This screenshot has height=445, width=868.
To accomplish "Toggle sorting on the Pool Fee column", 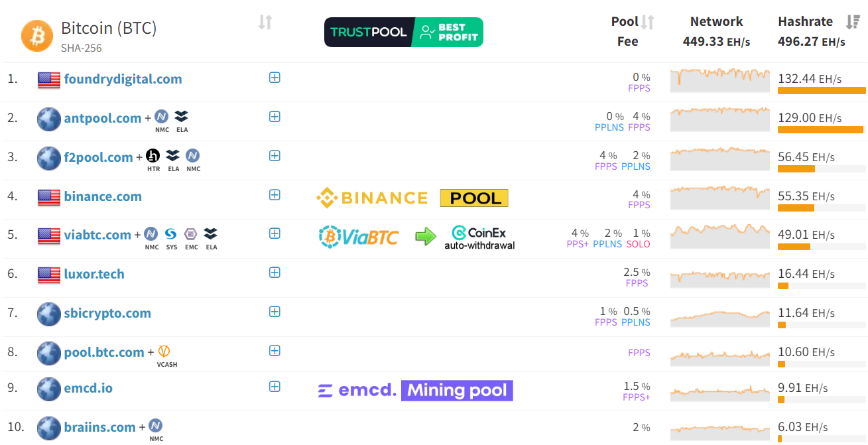I will [648, 21].
